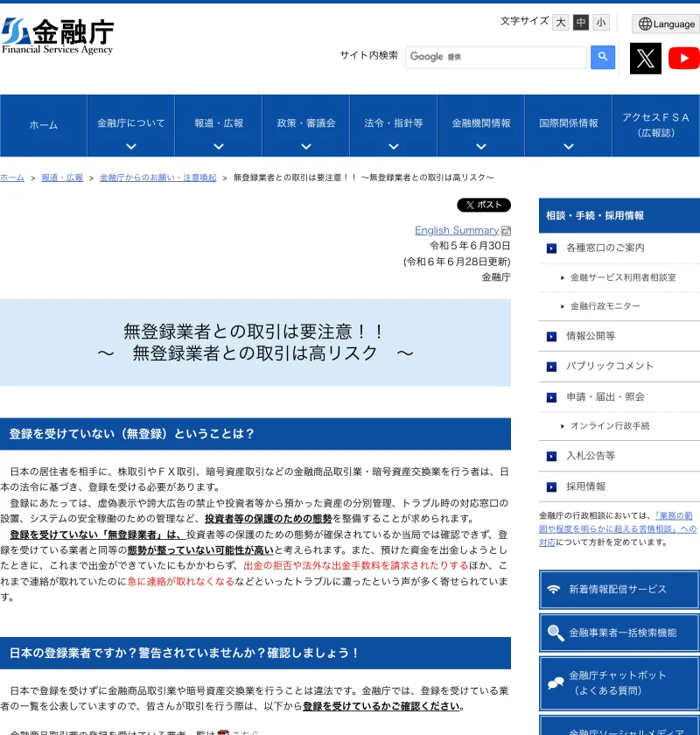Open the 報道・広報 menu
The height and width of the screenshot is (735, 700).
pos(219,126)
